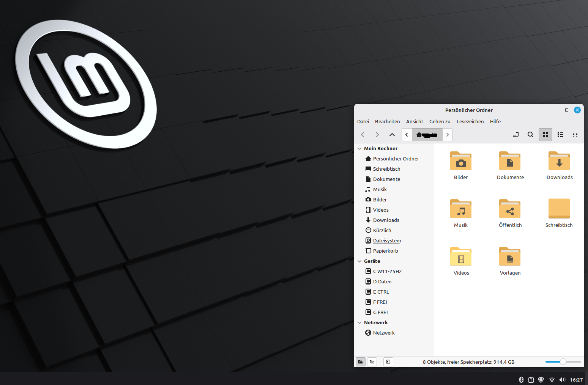Open the Wi-Fi network tray icon
Viewport: 588px width, 385px height.
pos(552,380)
